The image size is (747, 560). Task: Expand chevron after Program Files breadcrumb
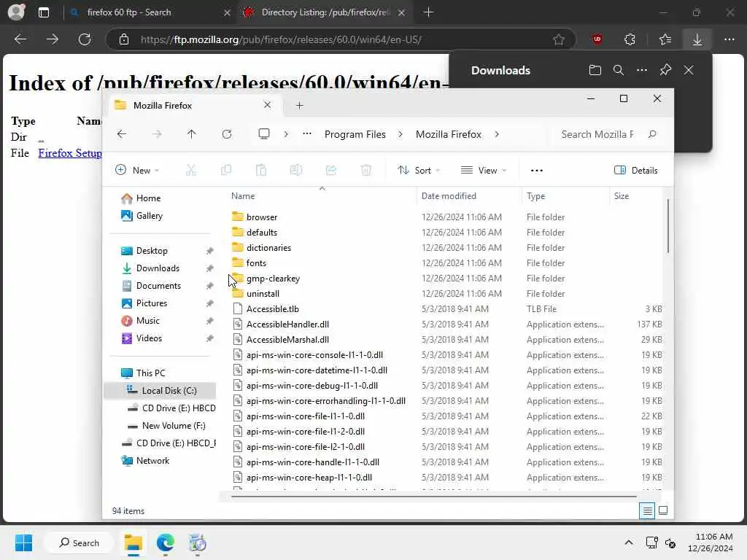(x=400, y=134)
